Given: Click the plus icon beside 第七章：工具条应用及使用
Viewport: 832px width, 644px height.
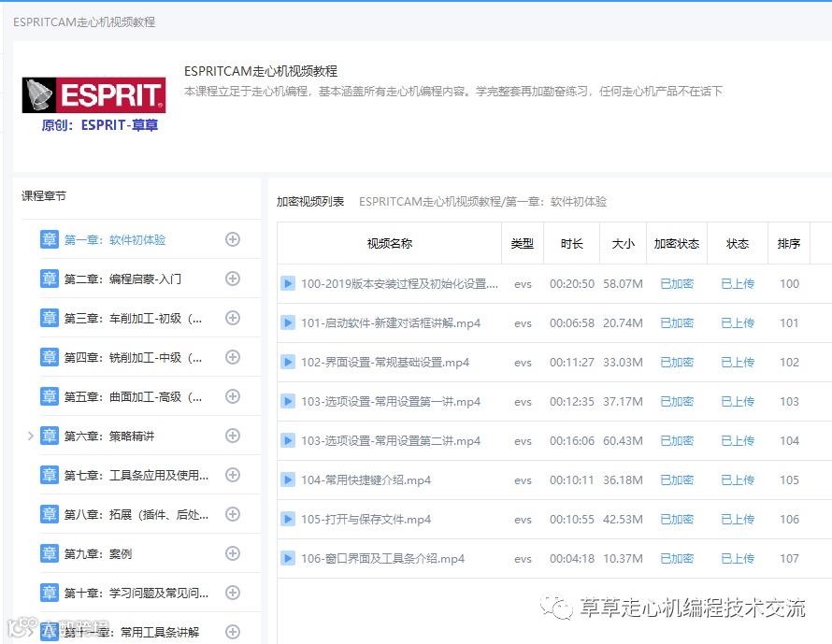Looking at the screenshot, I should (x=233, y=475).
